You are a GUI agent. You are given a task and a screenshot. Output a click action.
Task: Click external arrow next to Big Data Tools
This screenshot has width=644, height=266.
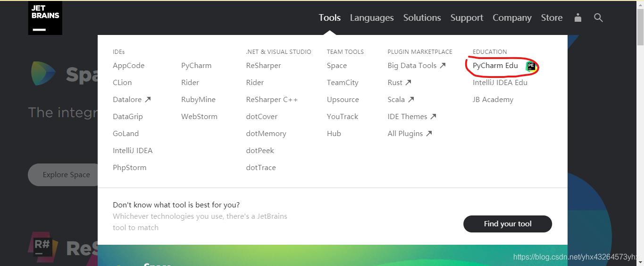point(443,66)
